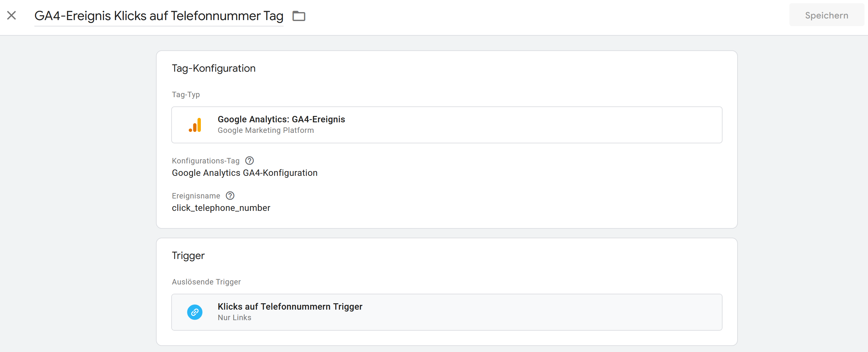Click the Ereignisname label text

pyautogui.click(x=196, y=196)
